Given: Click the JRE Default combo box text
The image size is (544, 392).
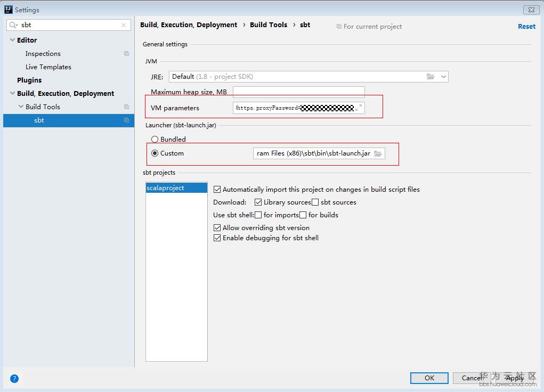Looking at the screenshot, I should [x=213, y=77].
